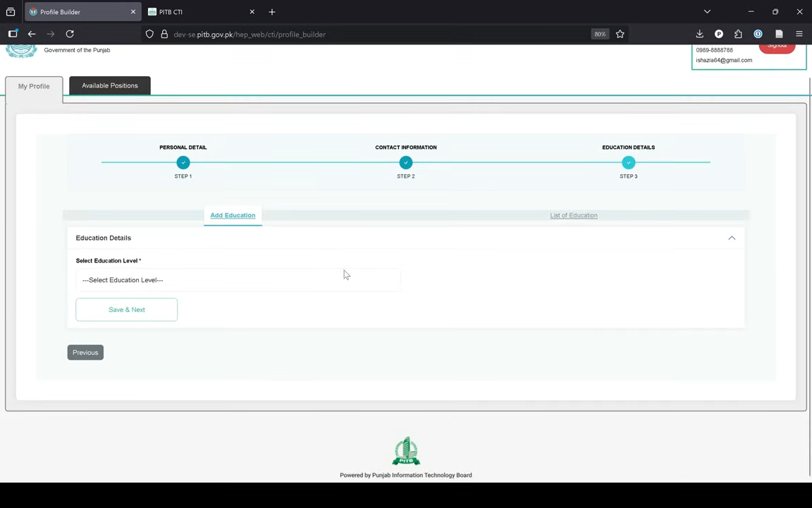The height and width of the screenshot is (508, 812).
Task: Open the browser downloads icon
Action: pos(699,34)
